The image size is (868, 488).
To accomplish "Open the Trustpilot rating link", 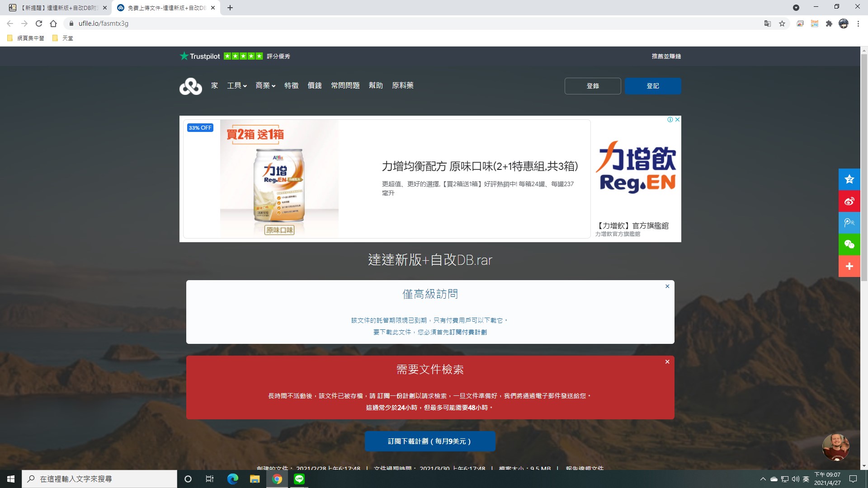I will tap(235, 56).
